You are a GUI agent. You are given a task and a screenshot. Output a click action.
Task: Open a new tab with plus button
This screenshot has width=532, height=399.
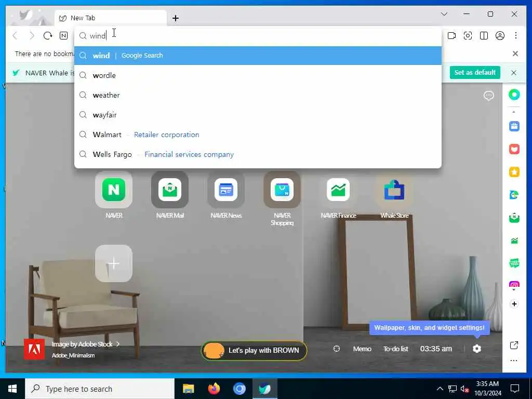click(176, 18)
